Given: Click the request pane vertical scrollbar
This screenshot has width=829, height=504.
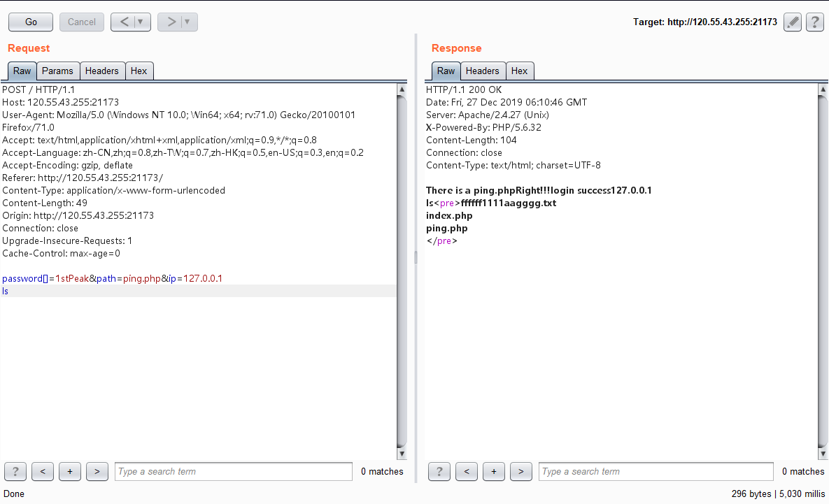Looking at the screenshot, I should (402, 271).
